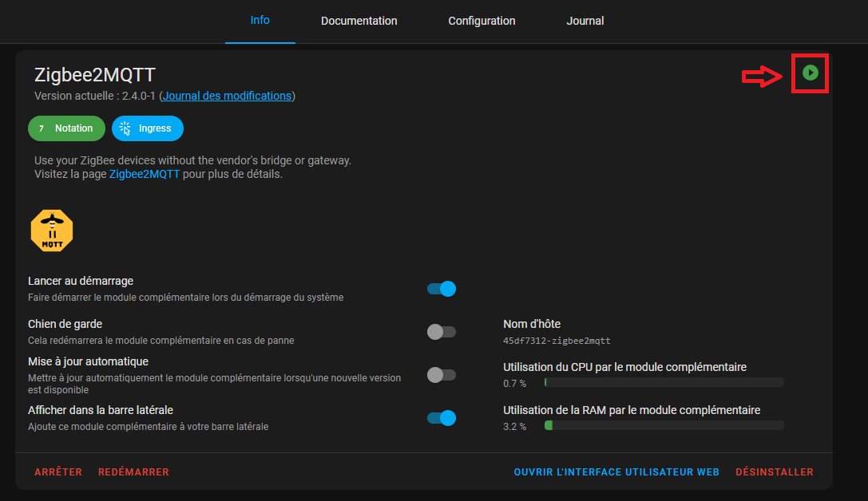
Task: Disable Afficher dans la barre latérale
Action: pyautogui.click(x=442, y=417)
